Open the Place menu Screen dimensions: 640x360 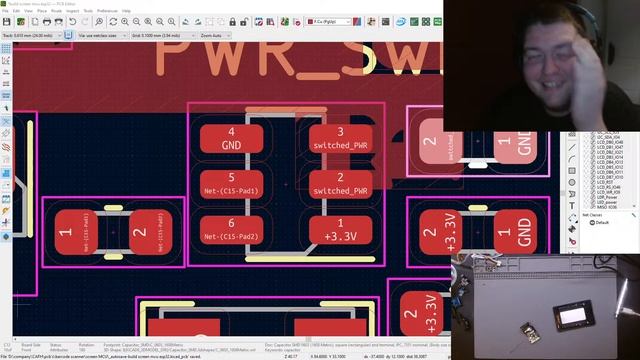point(42,11)
